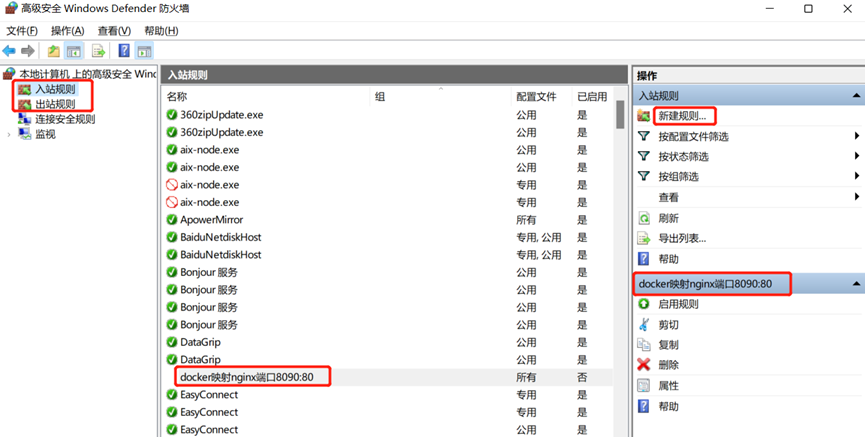
Task: Open the 操作(A) menu
Action: click(68, 31)
